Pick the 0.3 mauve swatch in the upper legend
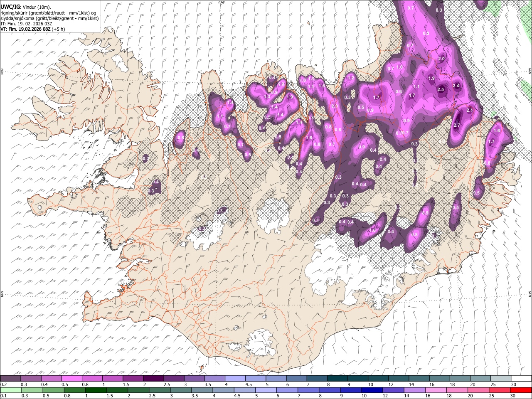The image size is (532, 399). click(x=31, y=378)
